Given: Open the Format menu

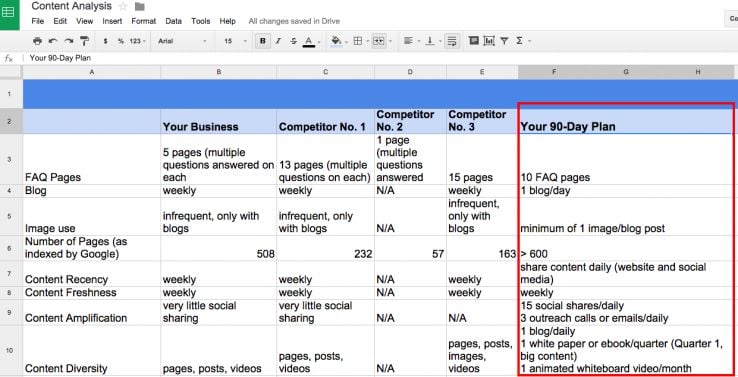Looking at the screenshot, I should [x=144, y=21].
